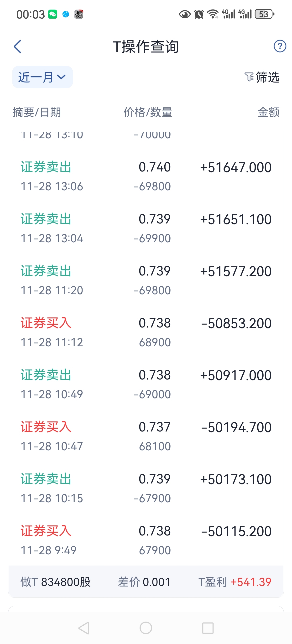Viewport: 292px width, 644px height.
Task: Tap the battery indicator showing 53
Action: tap(264, 14)
